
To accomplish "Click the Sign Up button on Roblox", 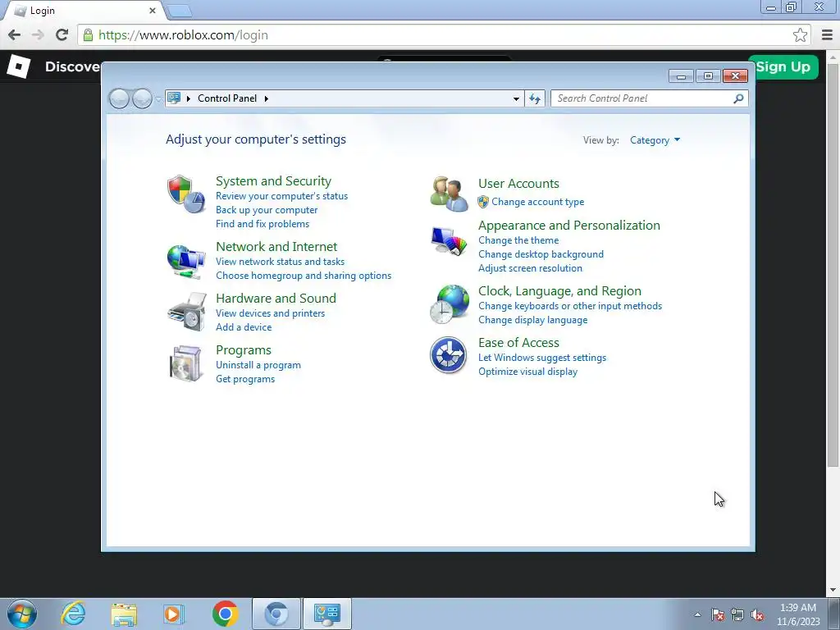I will coord(783,67).
